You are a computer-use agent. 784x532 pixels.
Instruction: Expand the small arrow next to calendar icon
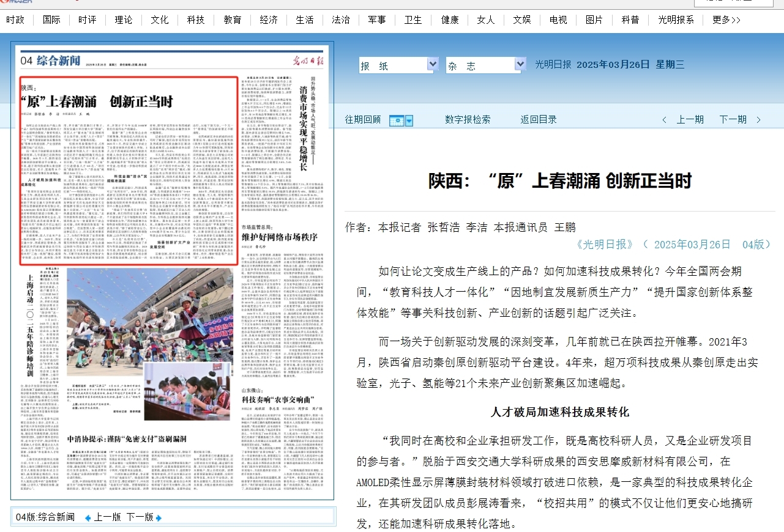409,120
